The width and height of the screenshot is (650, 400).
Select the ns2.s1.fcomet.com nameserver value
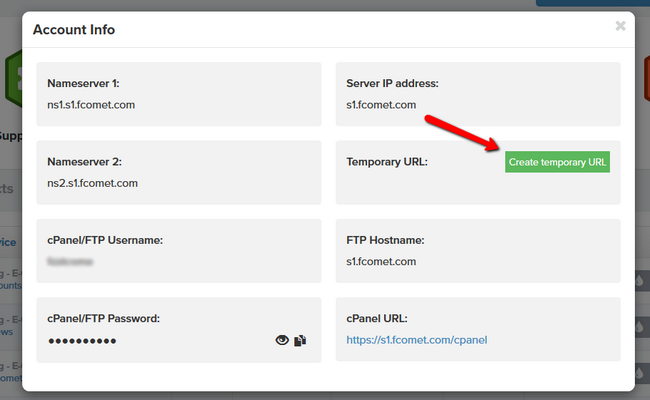[92, 183]
